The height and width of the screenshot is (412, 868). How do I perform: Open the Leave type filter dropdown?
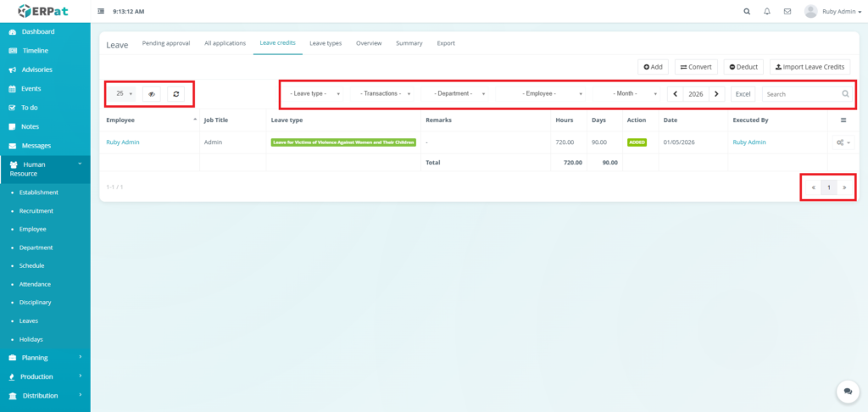click(x=315, y=94)
